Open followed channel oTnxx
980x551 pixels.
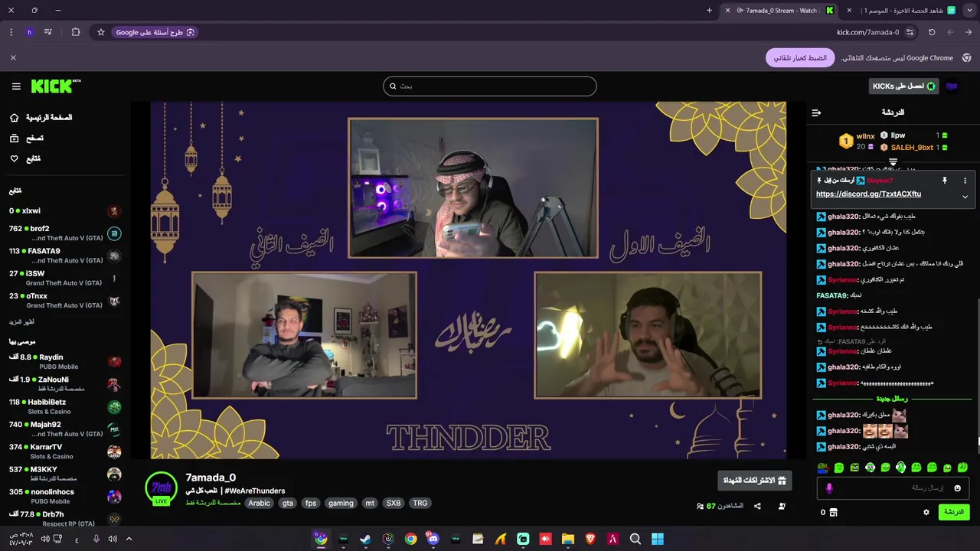click(x=65, y=300)
